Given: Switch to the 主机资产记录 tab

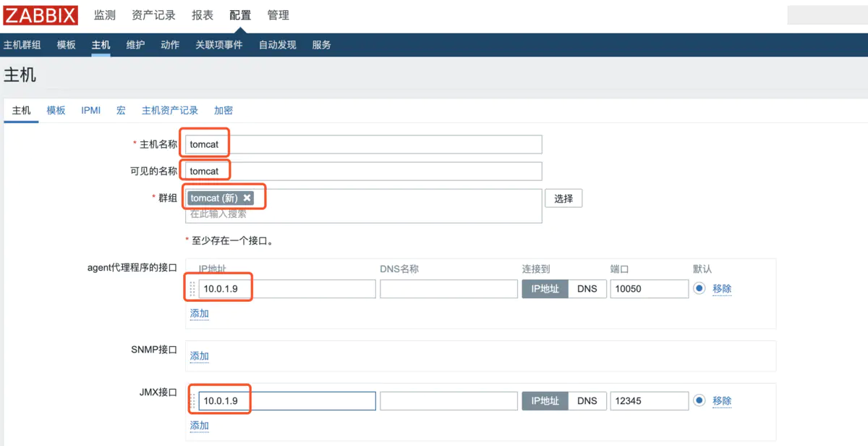Looking at the screenshot, I should (x=170, y=110).
